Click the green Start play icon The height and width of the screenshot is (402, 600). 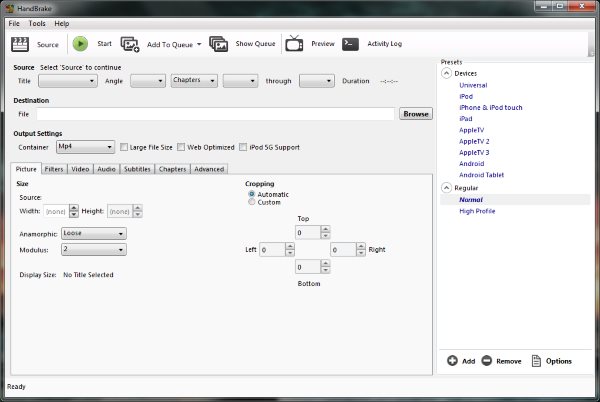80,44
